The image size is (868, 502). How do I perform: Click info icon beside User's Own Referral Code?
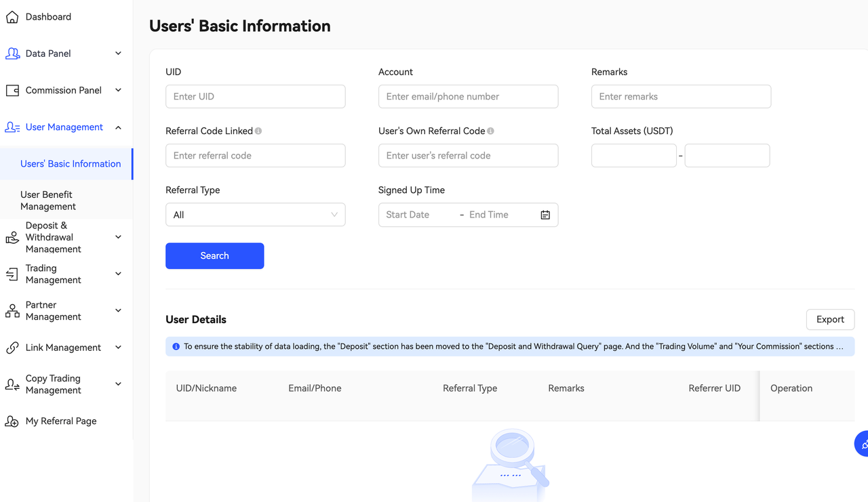[x=490, y=131]
